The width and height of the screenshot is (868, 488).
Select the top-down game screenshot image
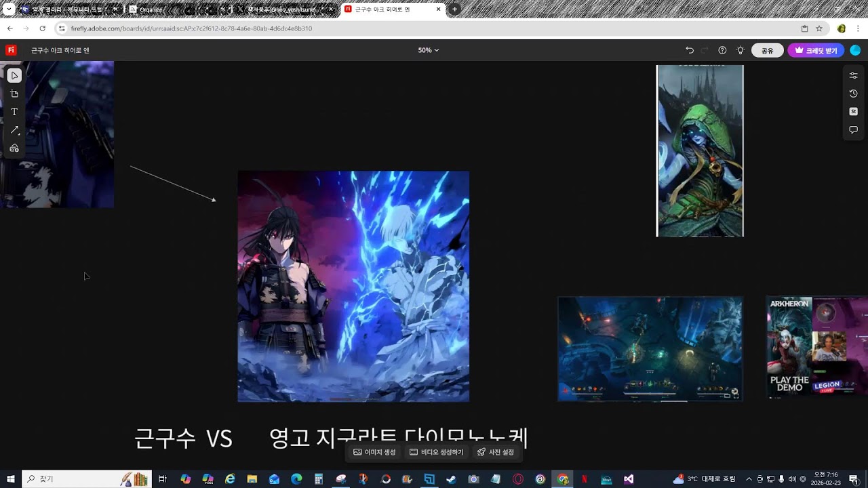650,348
